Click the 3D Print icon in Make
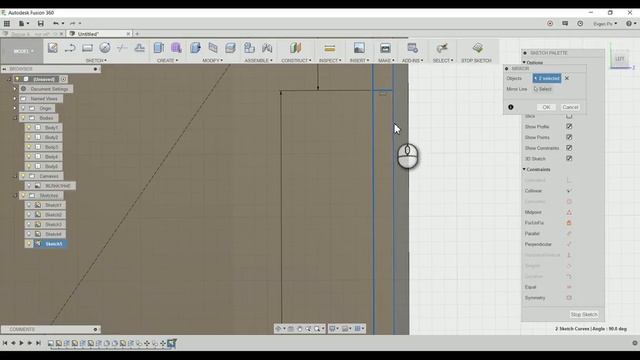Image resolution: width=640 pixels, height=360 pixels. pos(385,48)
